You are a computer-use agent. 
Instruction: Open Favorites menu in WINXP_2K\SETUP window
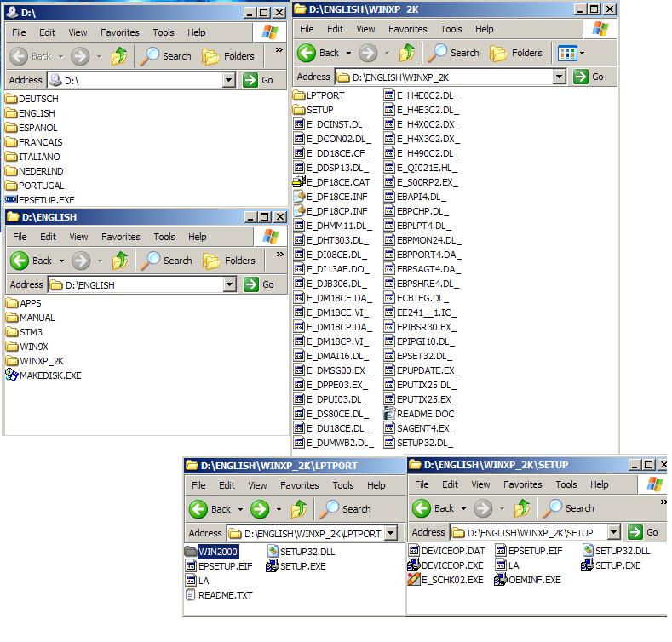[x=523, y=484]
